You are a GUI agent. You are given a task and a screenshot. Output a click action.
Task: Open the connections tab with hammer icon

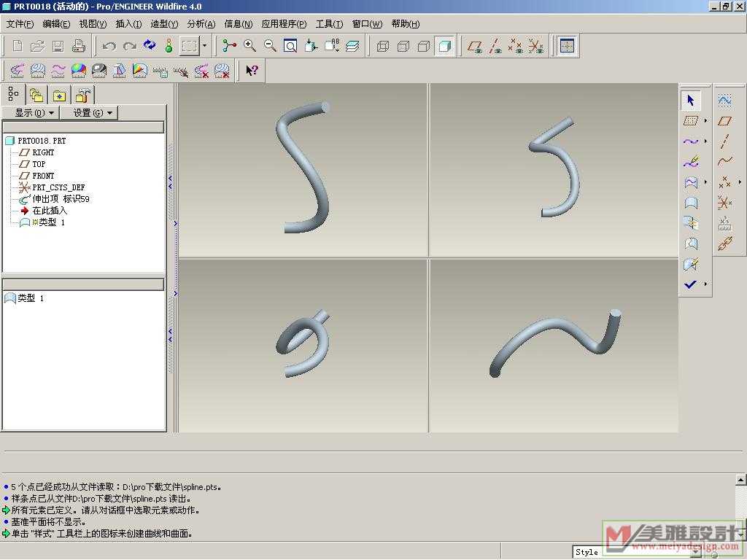(x=83, y=96)
